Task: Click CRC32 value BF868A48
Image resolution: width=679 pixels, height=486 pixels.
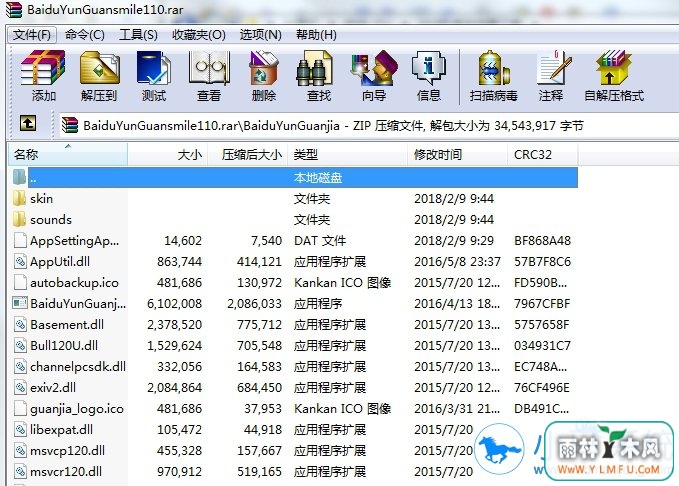Action: [x=542, y=240]
